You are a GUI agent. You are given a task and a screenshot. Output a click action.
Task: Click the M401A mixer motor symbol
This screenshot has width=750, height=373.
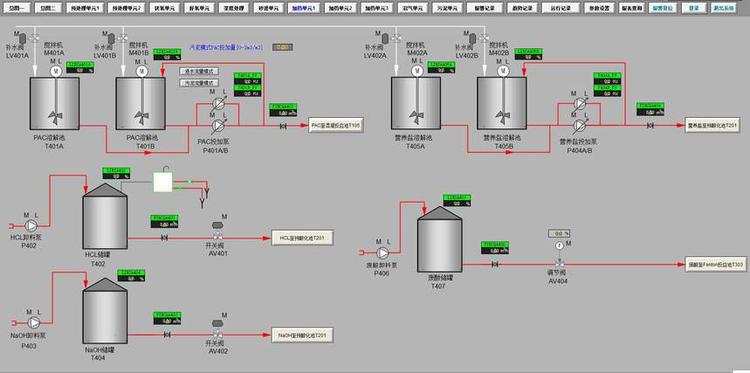pos(55,71)
